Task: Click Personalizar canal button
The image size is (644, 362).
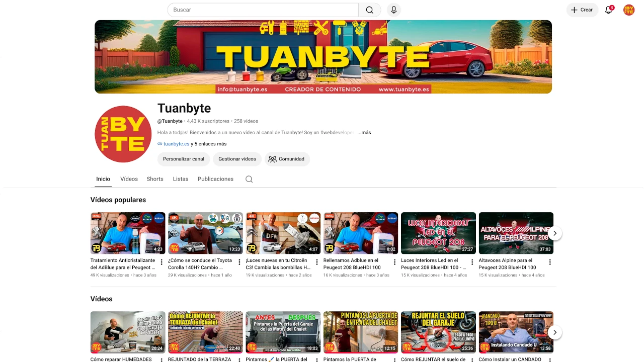Action: pyautogui.click(x=184, y=159)
